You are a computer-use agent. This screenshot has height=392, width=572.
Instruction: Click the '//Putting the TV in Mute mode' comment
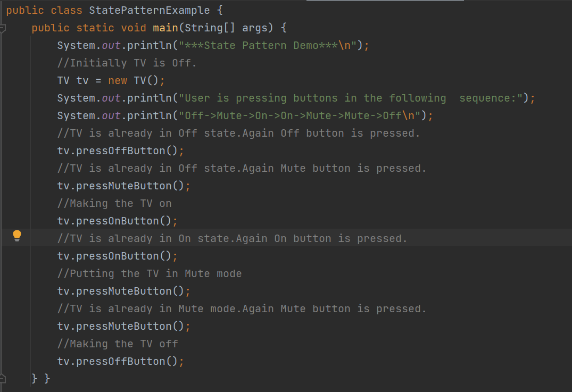[149, 273]
